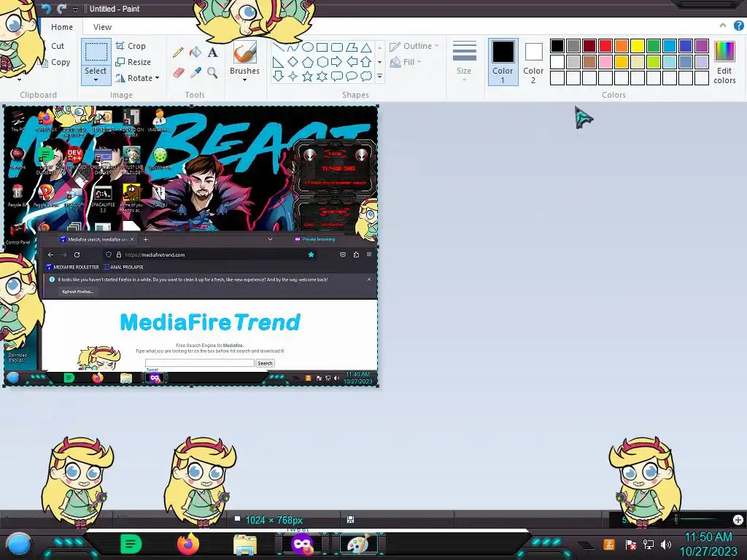This screenshot has height=560, width=747.
Task: Click the Redo arrow in title bar
Action: click(61, 9)
